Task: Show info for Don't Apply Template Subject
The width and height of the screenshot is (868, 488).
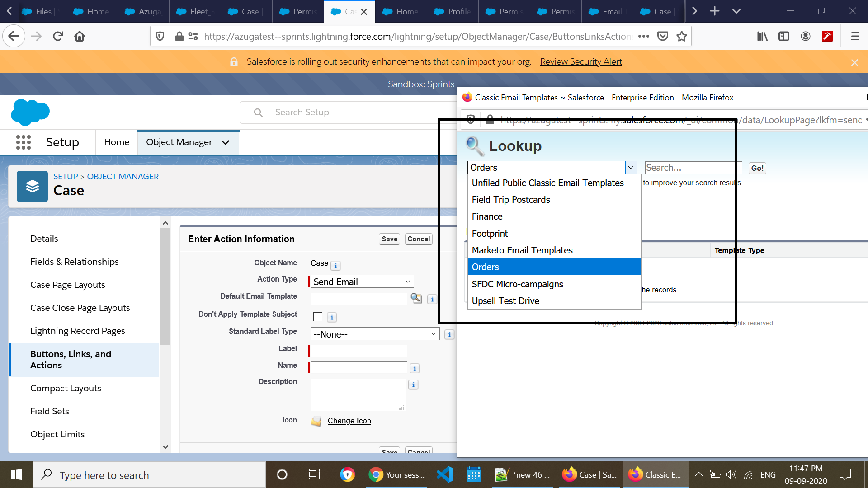Action: tap(332, 317)
